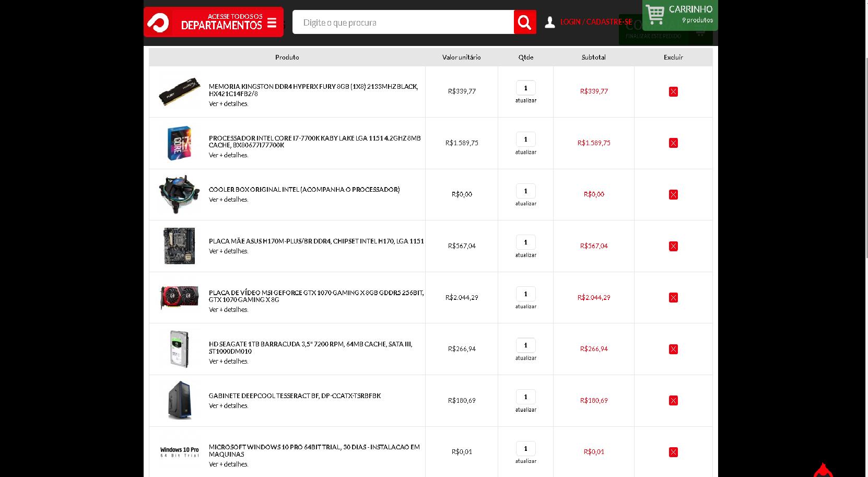Click 'atualizar' under Memoria Kingston quantity
This screenshot has width=868, height=477.
[x=526, y=100]
